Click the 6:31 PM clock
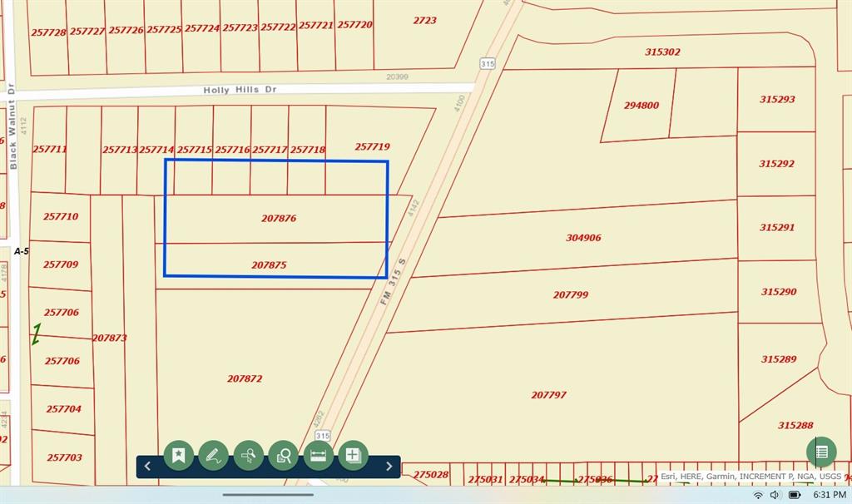Screen dimensions: 852x504 coord(829,495)
